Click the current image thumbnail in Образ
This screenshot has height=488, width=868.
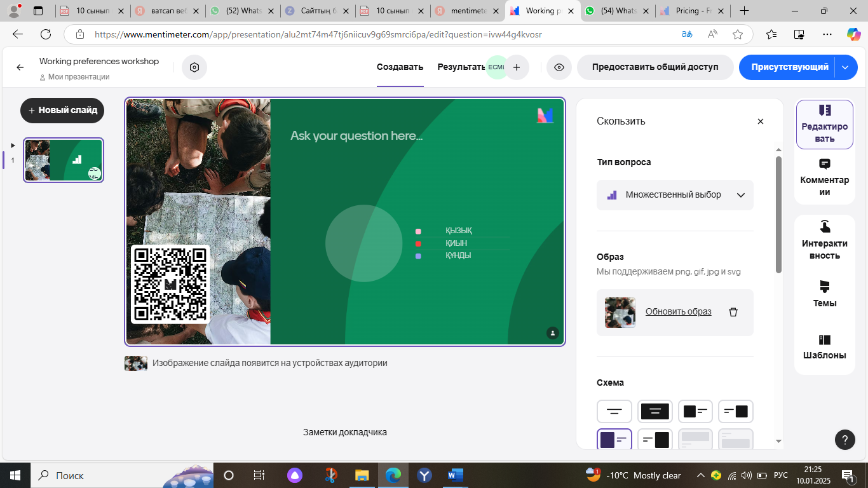(x=620, y=313)
